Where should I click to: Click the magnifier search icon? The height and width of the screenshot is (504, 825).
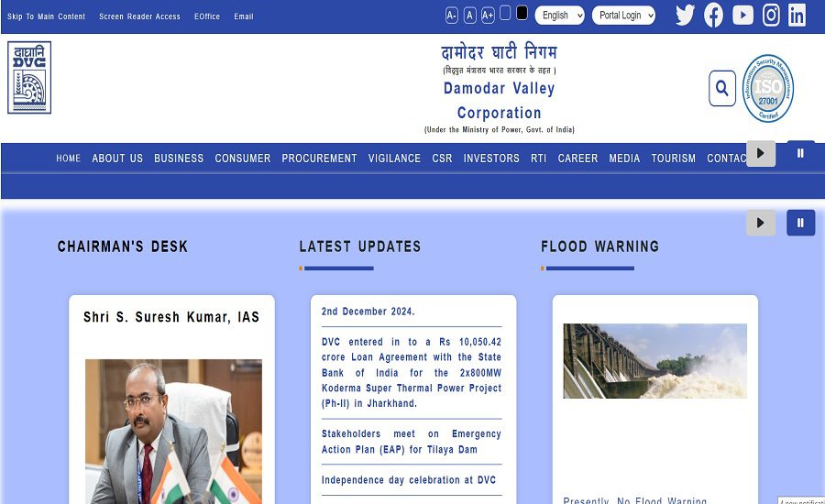pyautogui.click(x=722, y=88)
